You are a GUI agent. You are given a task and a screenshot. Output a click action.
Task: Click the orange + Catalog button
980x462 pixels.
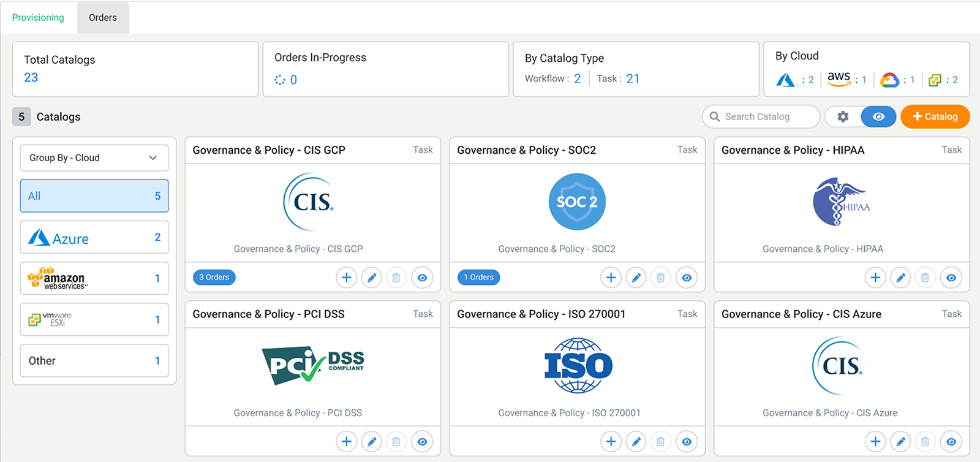tap(935, 116)
